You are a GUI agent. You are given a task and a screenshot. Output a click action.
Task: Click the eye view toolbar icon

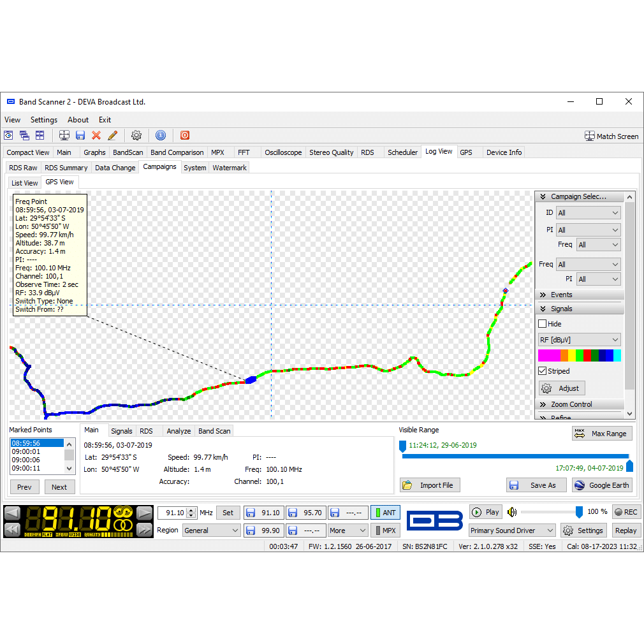pyautogui.click(x=8, y=135)
